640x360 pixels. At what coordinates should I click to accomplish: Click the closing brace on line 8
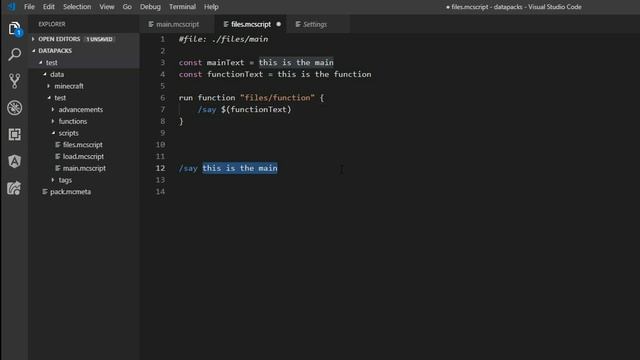click(x=181, y=121)
